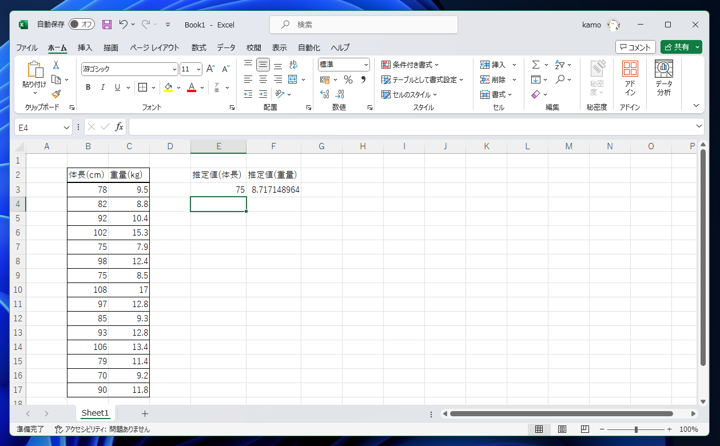Decrease indent of cell content
This screenshot has height=446, width=720.
point(248,94)
